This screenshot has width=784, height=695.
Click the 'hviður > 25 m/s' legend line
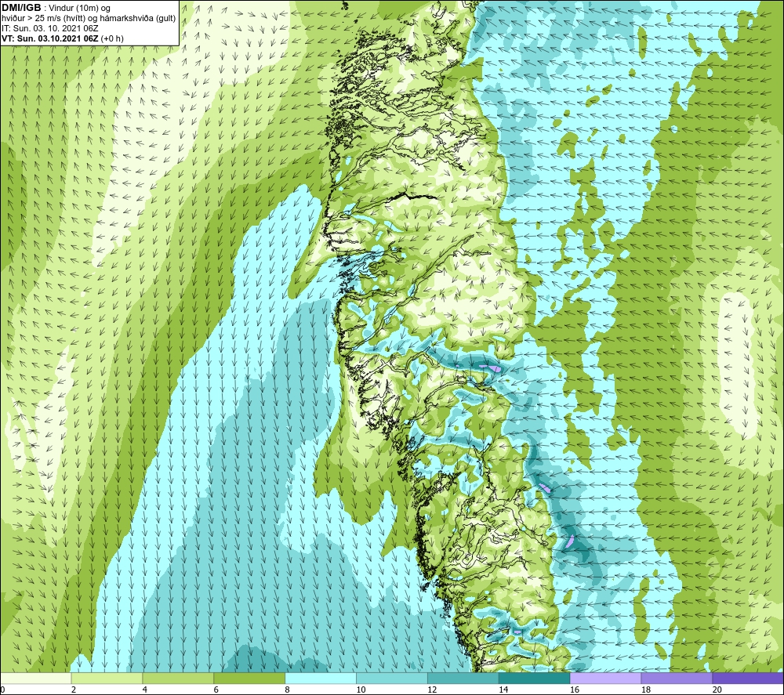click(x=89, y=19)
